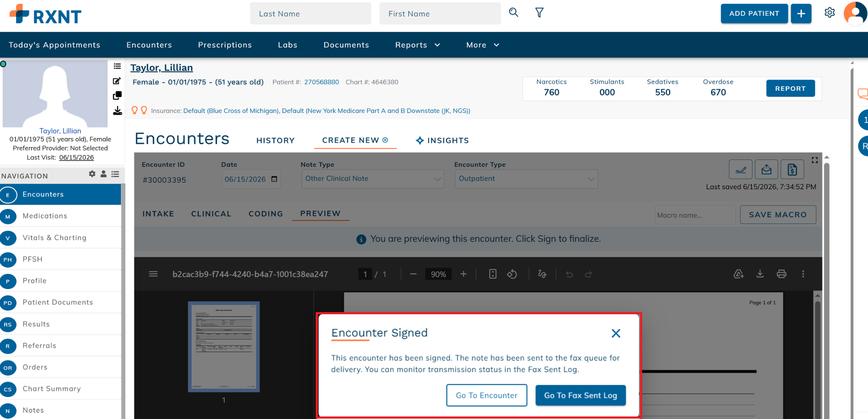Open the patient filter funnel icon
Screen dimensions: 868x419
pos(539,13)
